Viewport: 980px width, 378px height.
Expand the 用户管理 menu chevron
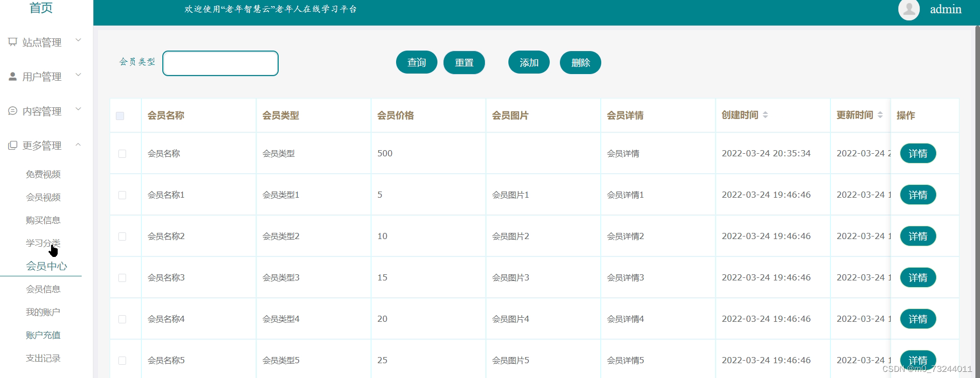(x=78, y=75)
